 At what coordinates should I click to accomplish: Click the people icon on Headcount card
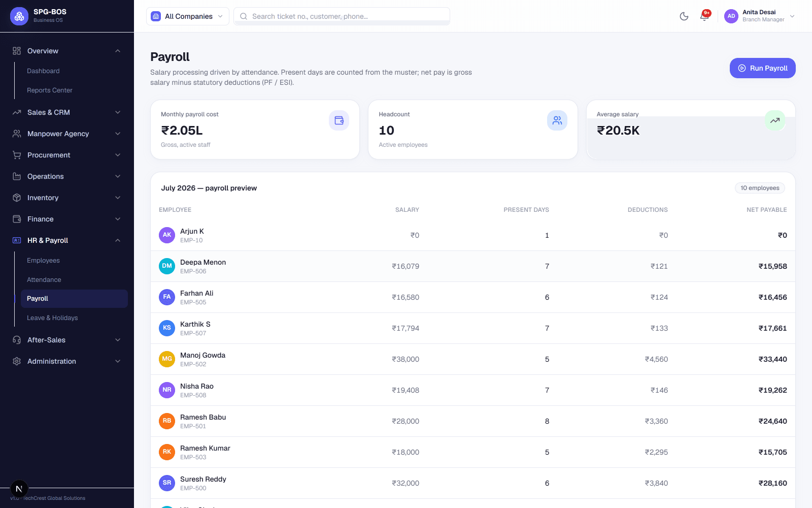[557, 120]
